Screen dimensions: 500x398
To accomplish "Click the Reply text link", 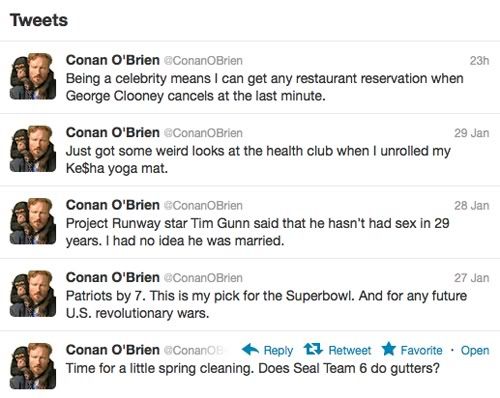I will click(x=278, y=350).
